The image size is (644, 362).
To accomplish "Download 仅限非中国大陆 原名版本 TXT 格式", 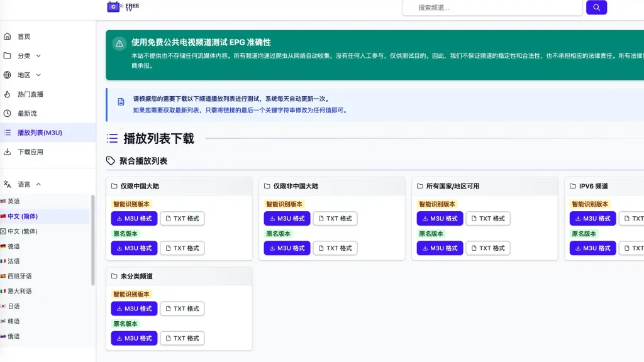I will (335, 248).
